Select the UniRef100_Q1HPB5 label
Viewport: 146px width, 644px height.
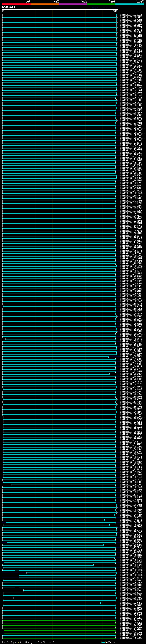tap(131, 602)
